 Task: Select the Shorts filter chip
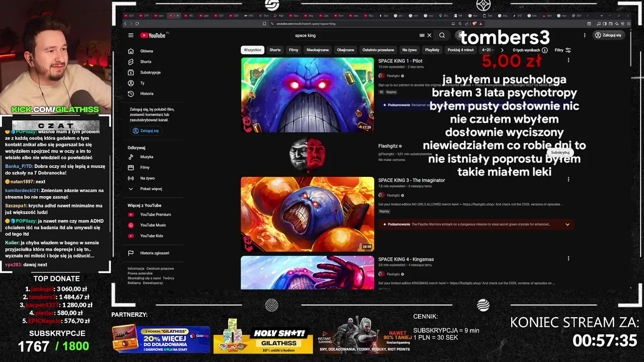[275, 50]
